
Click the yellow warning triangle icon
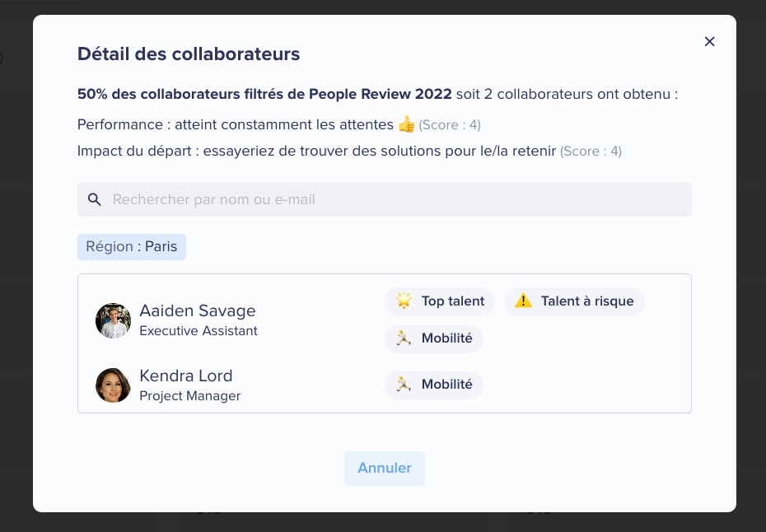pyautogui.click(x=523, y=301)
